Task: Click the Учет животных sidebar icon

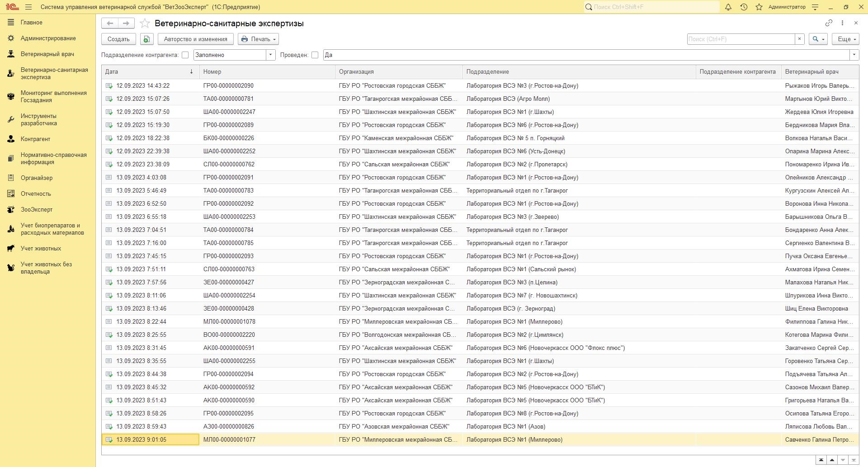Action: click(x=11, y=248)
